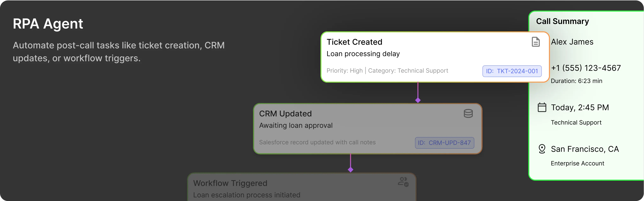
Task: Click the RPA Agent heading
Action: pyautogui.click(x=48, y=24)
